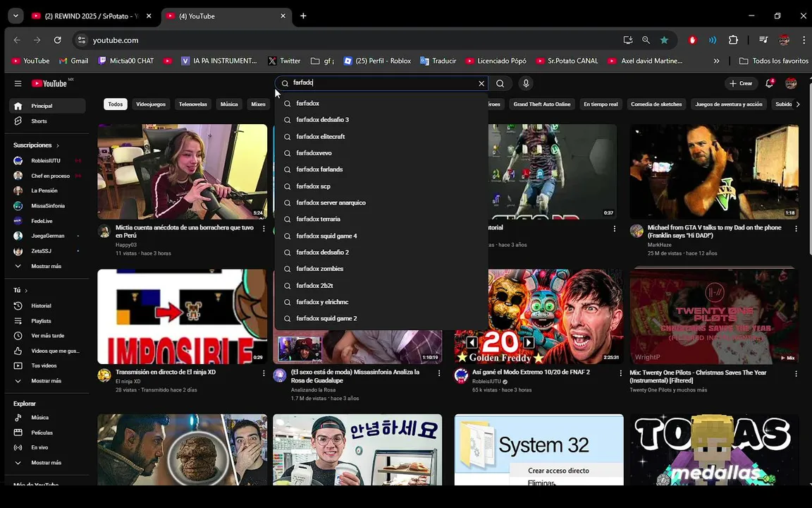This screenshot has width=812, height=508.
Task: Bookmark star in address bar
Action: [664, 40]
